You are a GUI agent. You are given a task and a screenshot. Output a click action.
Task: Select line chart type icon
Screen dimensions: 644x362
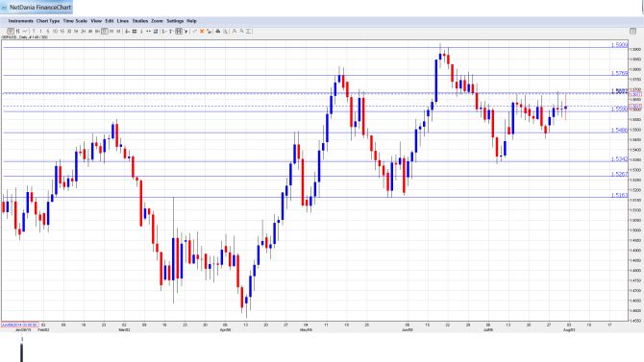click(25, 31)
